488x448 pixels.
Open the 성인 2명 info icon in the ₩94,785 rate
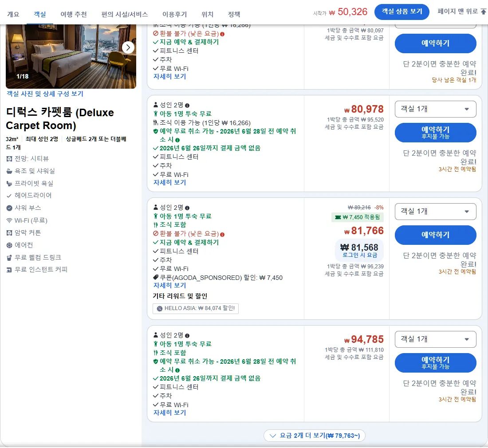point(187,336)
